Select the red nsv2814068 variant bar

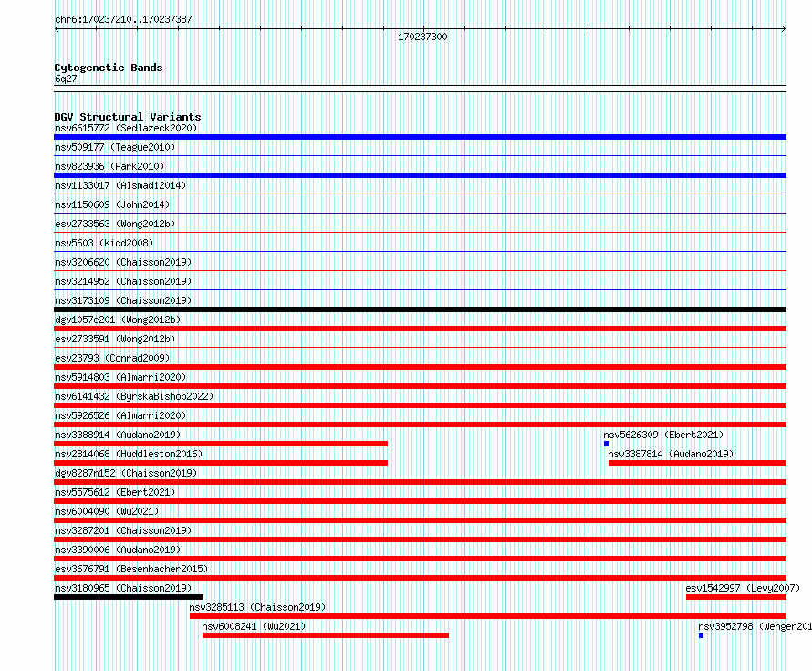tap(221, 463)
